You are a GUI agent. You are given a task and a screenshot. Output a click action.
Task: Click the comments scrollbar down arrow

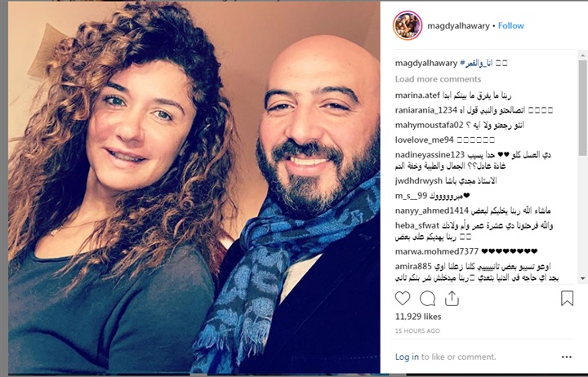tap(582, 278)
